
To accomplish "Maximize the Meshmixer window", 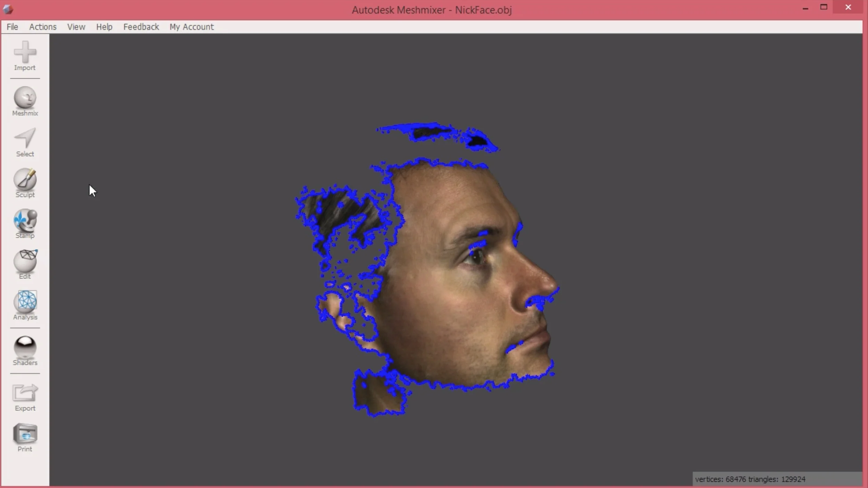I will point(823,7).
